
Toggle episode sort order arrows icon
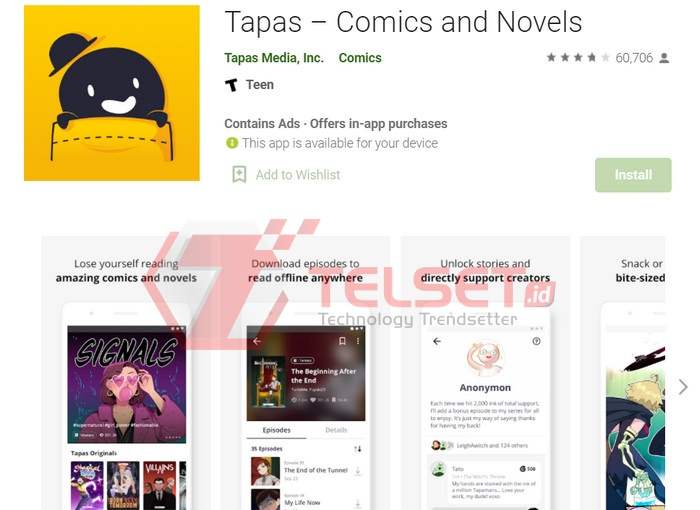[358, 449]
